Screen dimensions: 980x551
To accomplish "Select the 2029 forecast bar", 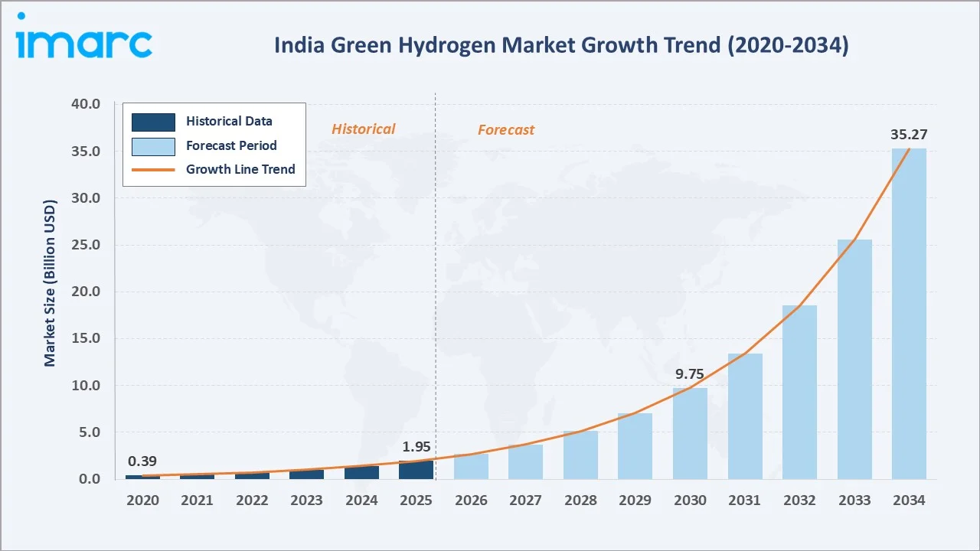I will pos(635,446).
